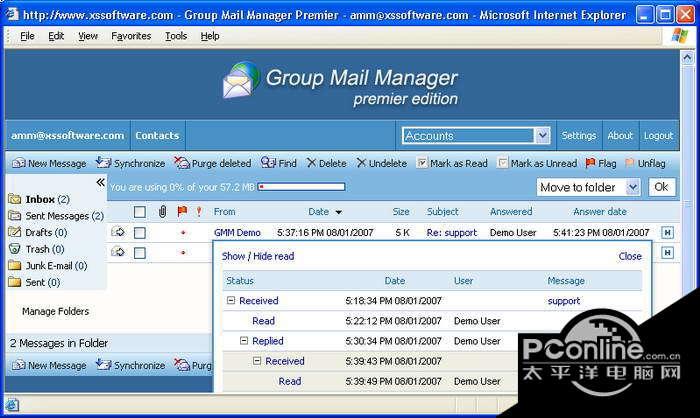
Task: Click the Delete X icon
Action: point(311,163)
